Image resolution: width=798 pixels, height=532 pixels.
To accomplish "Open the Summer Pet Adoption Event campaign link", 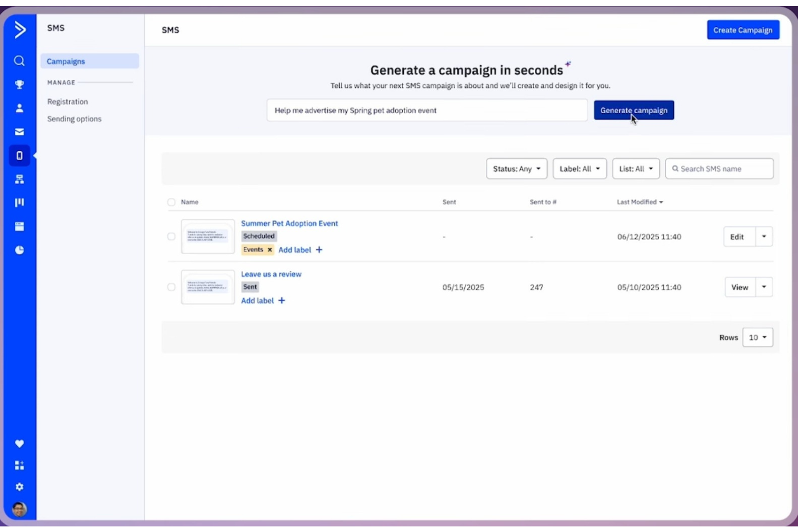I will point(289,223).
